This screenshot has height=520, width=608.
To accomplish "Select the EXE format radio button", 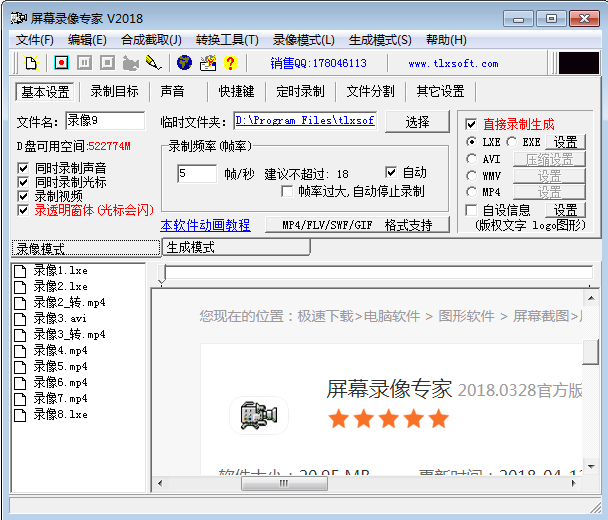I will coord(511,142).
